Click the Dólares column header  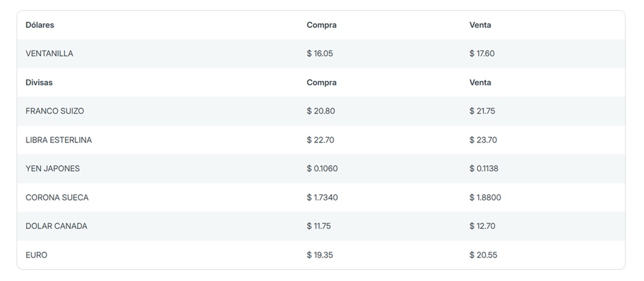coord(40,25)
